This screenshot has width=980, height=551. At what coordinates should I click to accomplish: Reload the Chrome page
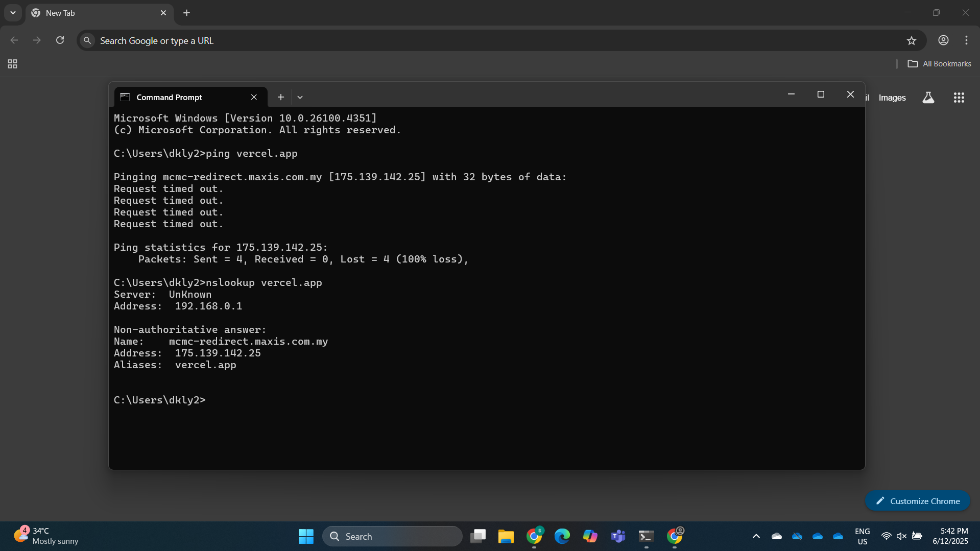(x=60, y=40)
